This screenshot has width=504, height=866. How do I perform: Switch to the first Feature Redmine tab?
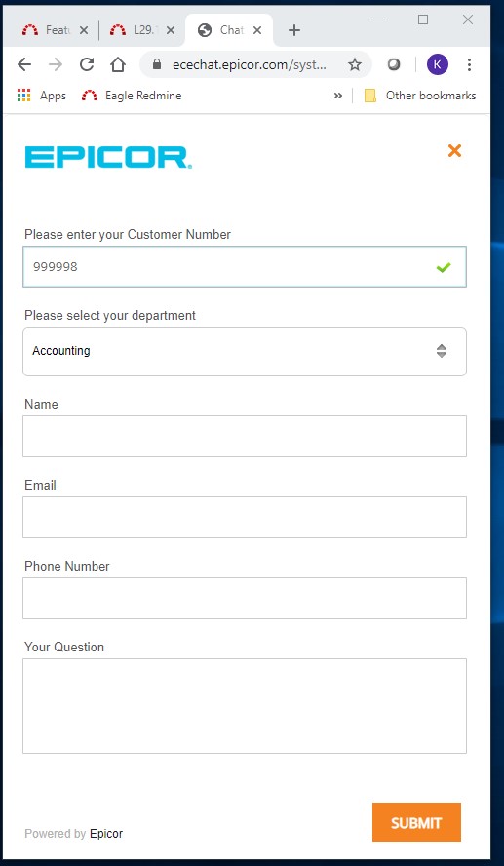(x=54, y=30)
